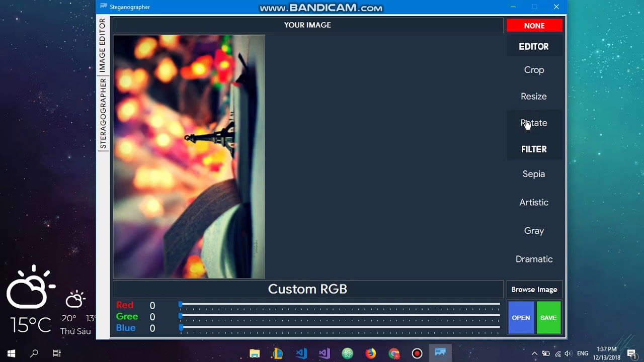
Task: Click the loaded image preview
Action: [x=189, y=156]
